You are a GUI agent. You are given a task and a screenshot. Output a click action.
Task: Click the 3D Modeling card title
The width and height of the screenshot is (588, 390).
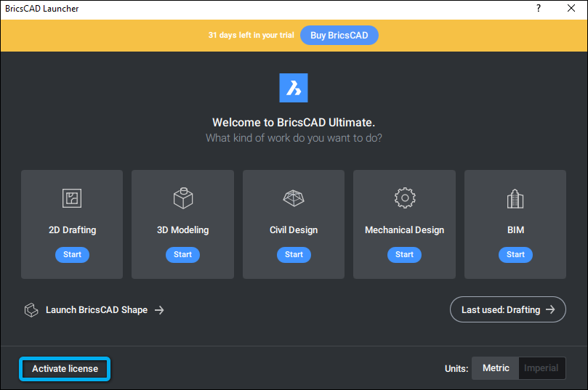[182, 230]
